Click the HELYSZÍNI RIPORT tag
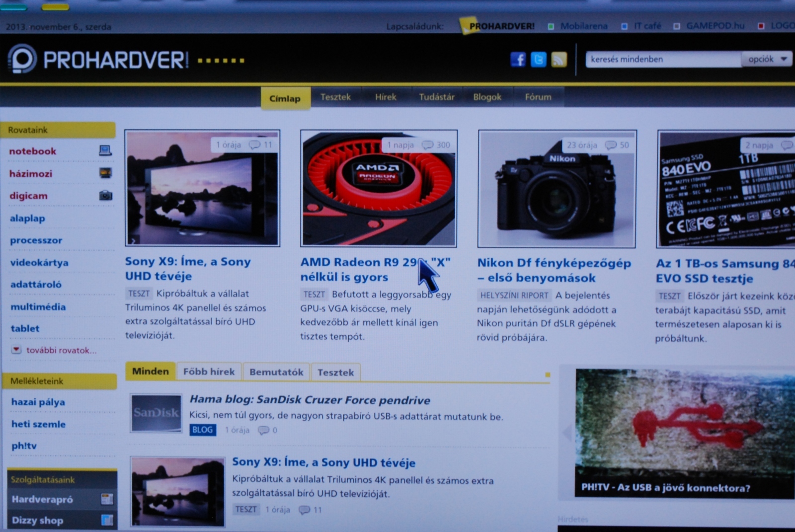 click(x=514, y=296)
